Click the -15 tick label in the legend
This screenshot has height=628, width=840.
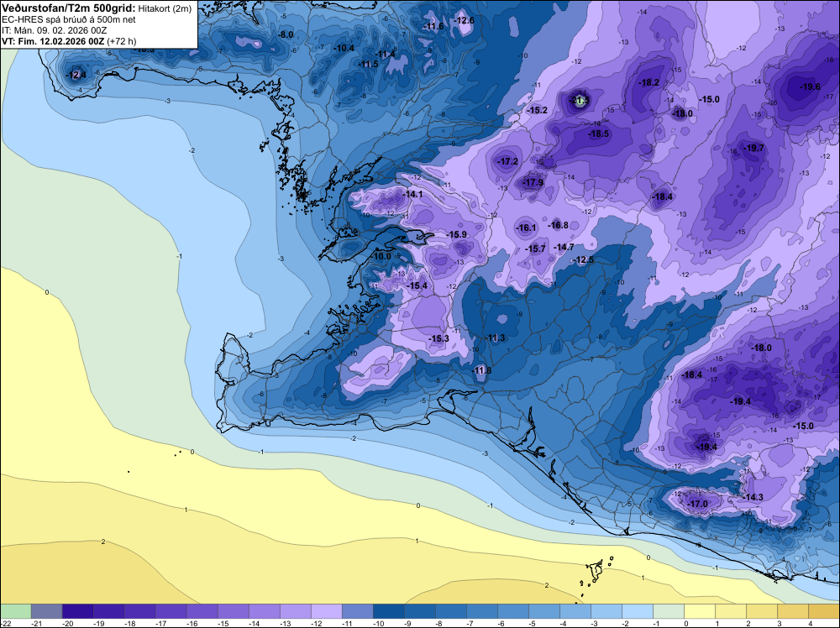(223, 623)
